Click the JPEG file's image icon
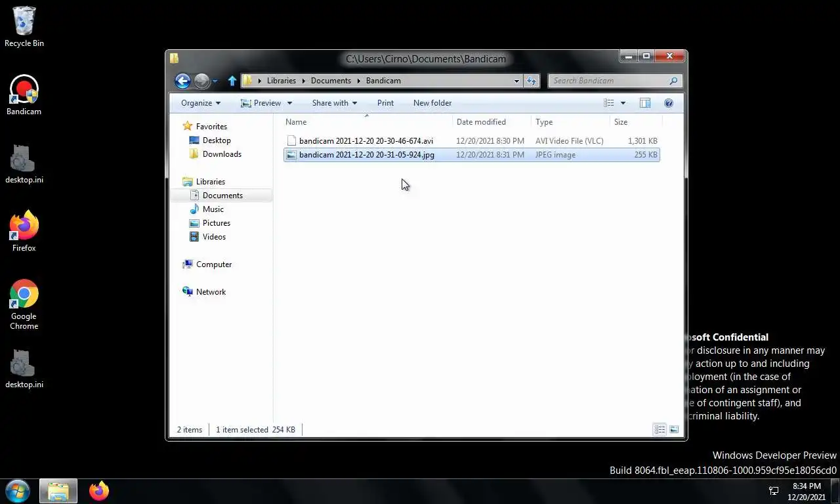840x504 pixels. (x=291, y=155)
